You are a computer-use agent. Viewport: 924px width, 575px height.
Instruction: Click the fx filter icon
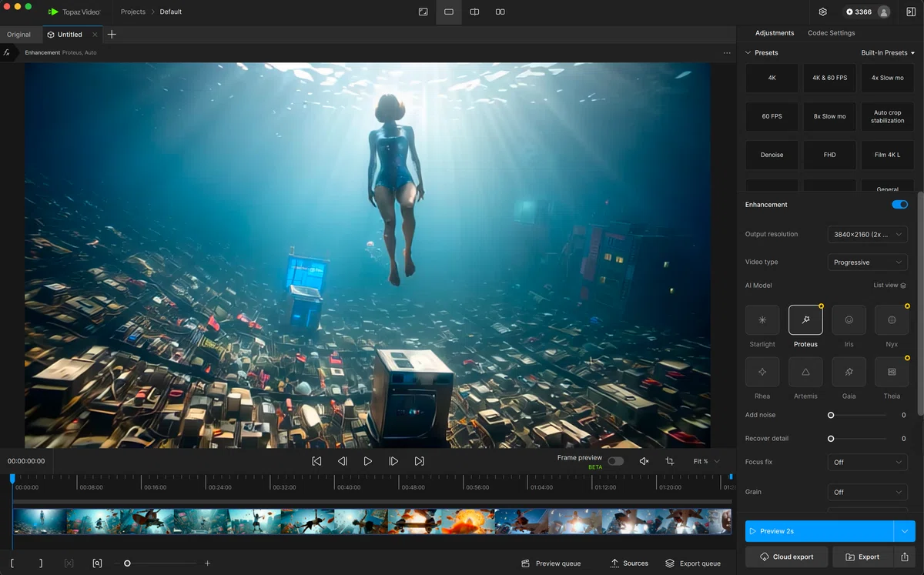(x=7, y=52)
